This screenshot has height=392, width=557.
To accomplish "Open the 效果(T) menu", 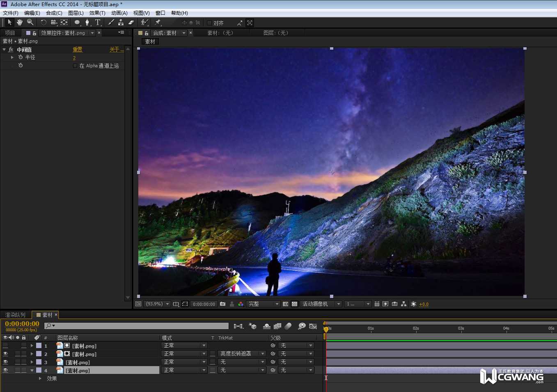I will coord(97,13).
